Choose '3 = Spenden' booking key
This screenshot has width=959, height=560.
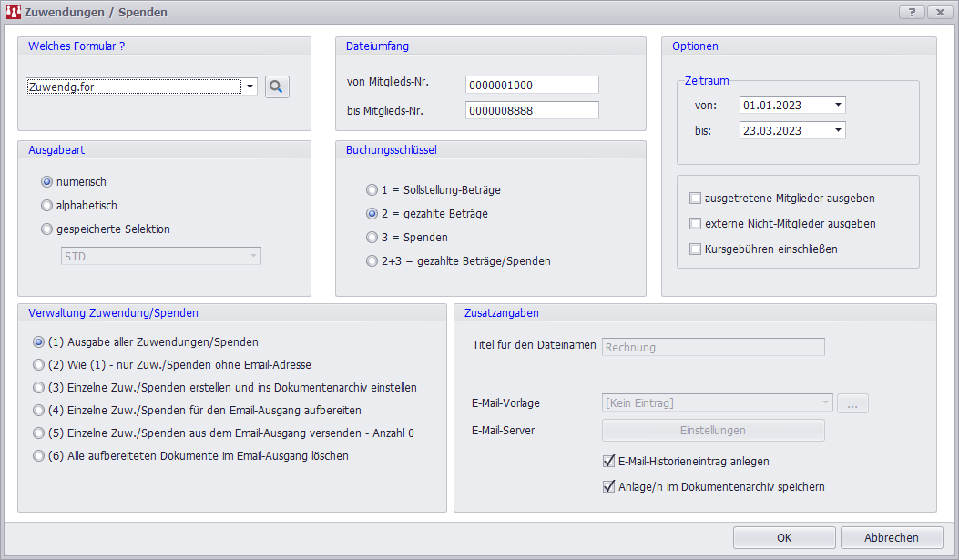tap(372, 238)
